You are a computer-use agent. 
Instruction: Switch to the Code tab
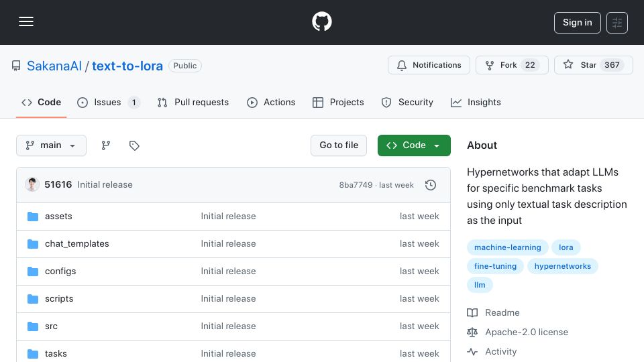click(41, 102)
